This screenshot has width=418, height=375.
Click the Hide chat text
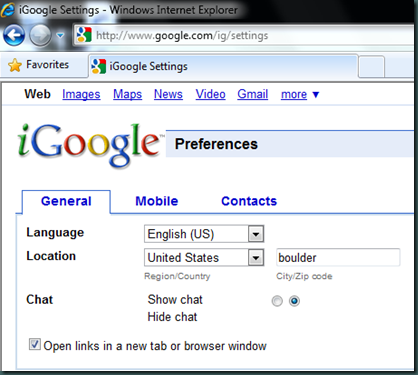click(x=172, y=317)
